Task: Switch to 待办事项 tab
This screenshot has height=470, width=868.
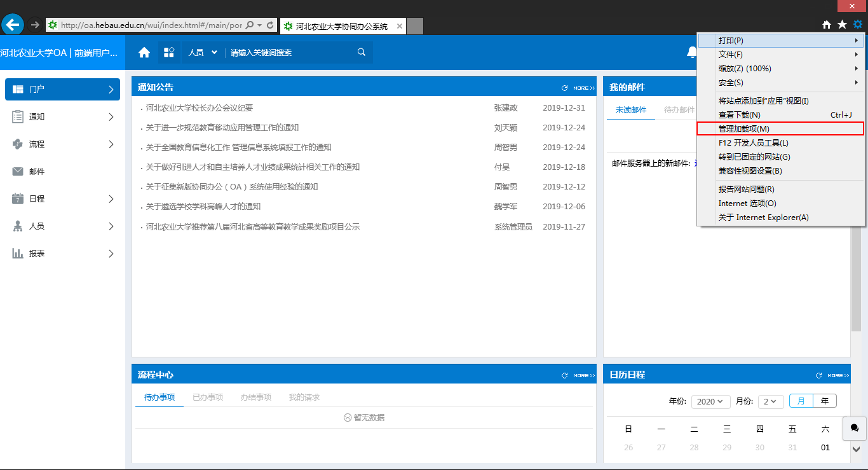Action: pos(159,397)
